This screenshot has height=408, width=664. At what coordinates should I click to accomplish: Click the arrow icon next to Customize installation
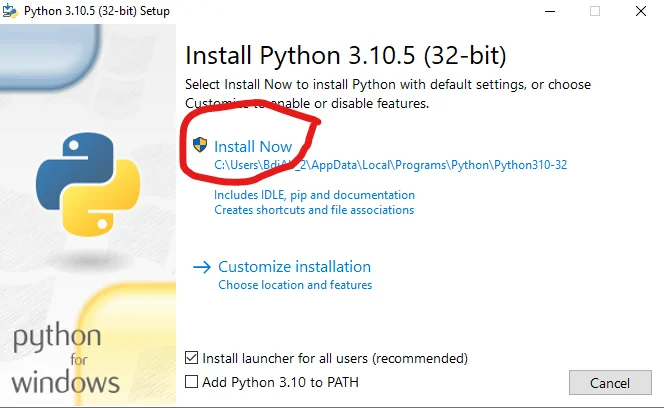201,267
